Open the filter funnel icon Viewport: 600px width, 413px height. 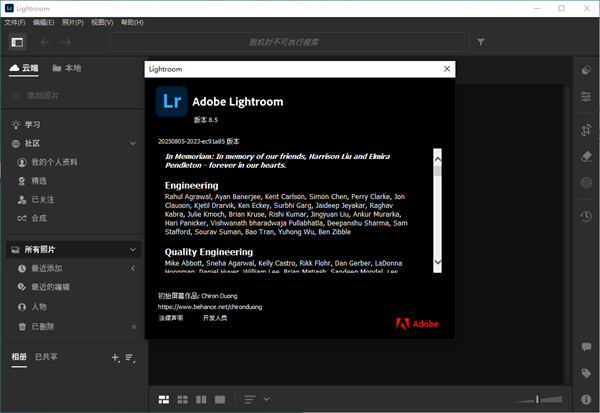point(481,42)
